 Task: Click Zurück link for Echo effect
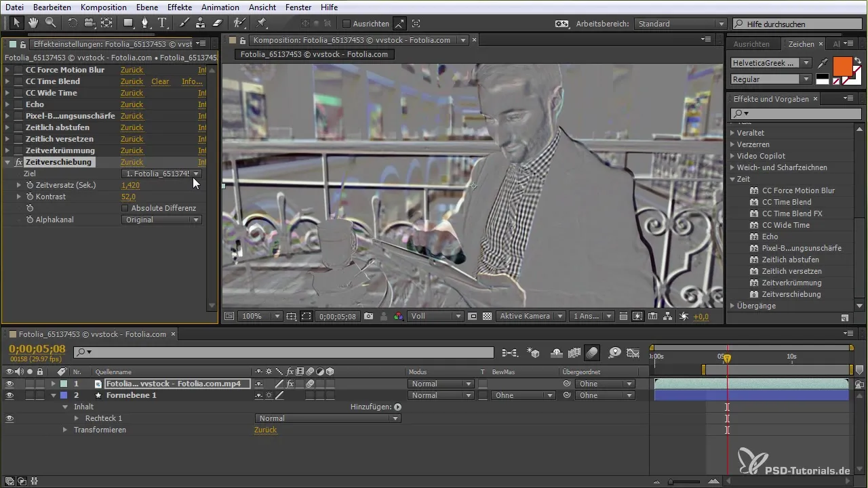tap(132, 104)
